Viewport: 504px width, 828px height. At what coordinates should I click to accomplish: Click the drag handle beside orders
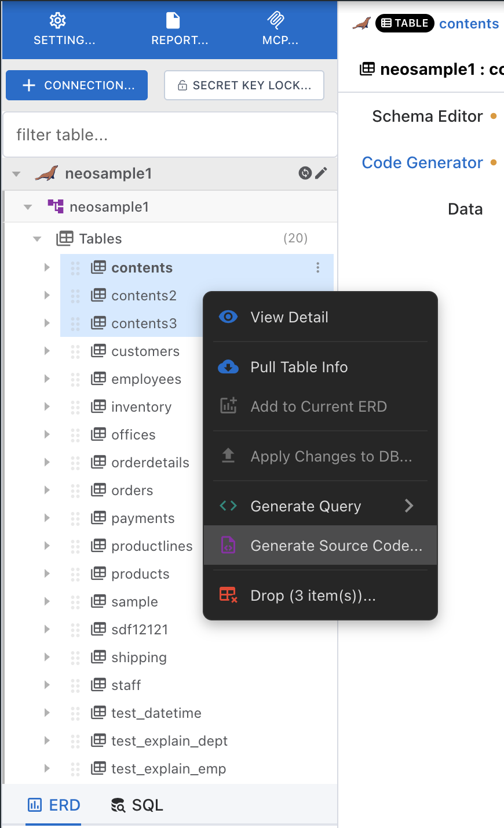click(75, 491)
